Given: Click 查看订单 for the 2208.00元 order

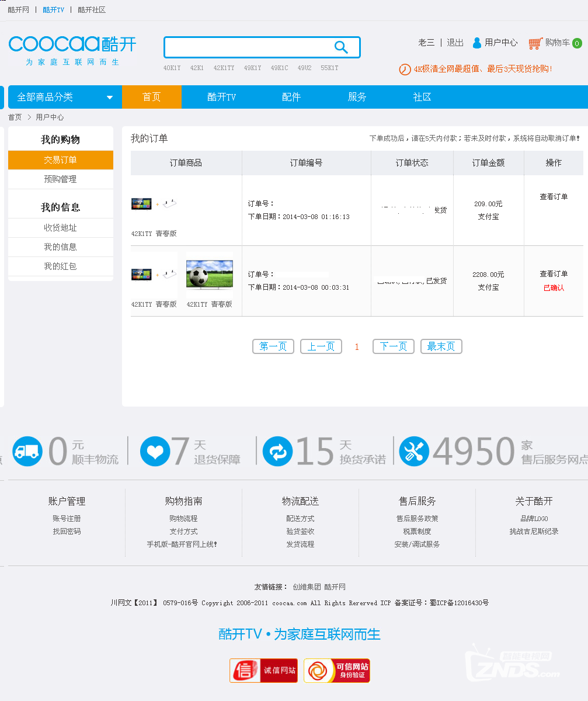Looking at the screenshot, I should coord(554,274).
